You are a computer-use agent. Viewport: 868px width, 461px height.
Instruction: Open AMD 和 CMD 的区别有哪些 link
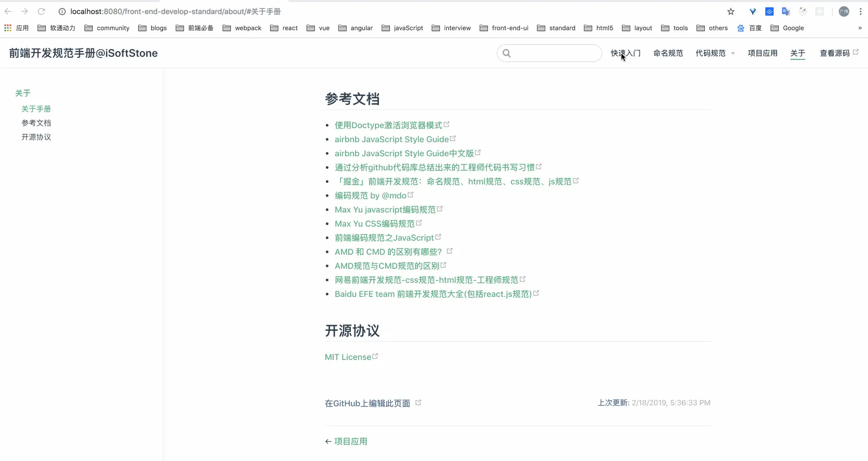pos(394,252)
